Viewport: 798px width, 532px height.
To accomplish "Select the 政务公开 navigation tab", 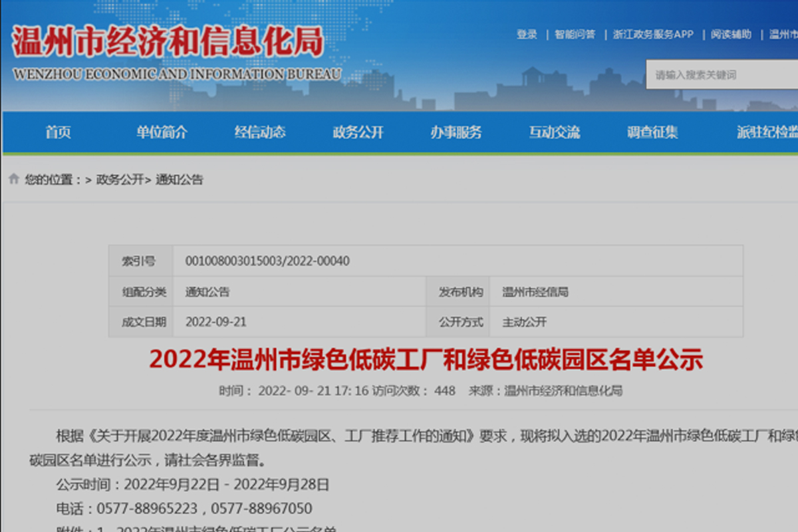I will click(357, 132).
